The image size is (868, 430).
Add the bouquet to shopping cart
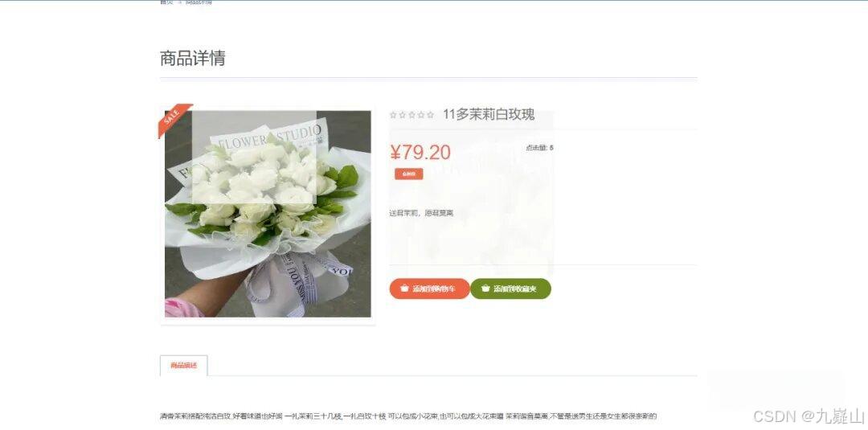click(429, 289)
